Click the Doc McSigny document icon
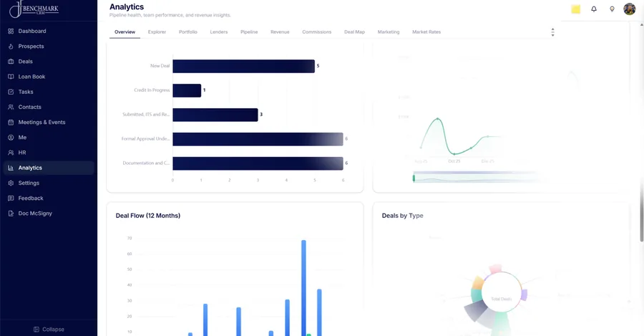This screenshot has height=336, width=644. click(x=11, y=214)
